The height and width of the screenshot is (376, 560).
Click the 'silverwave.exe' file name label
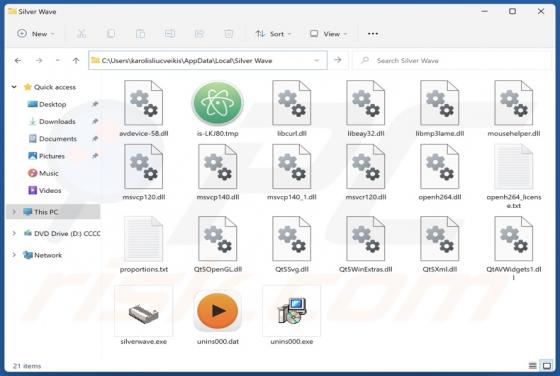[144, 341]
